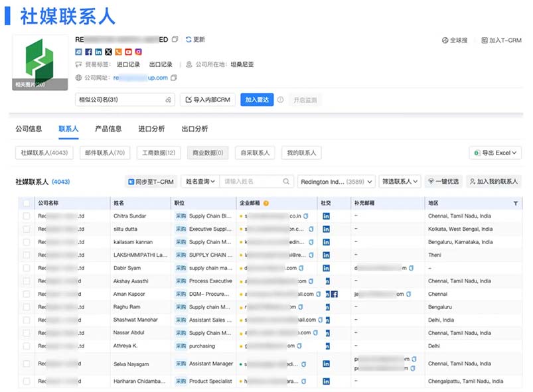Open the company's Instagram profile icon
The image size is (533, 392).
coord(139,52)
